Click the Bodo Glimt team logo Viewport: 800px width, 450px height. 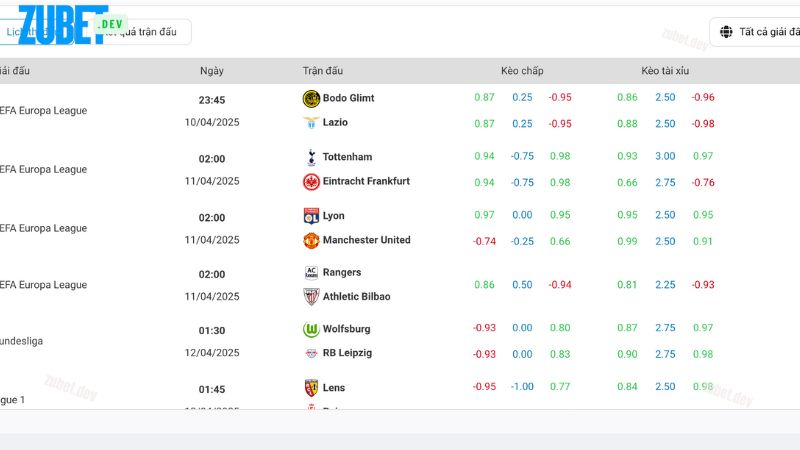tap(311, 98)
